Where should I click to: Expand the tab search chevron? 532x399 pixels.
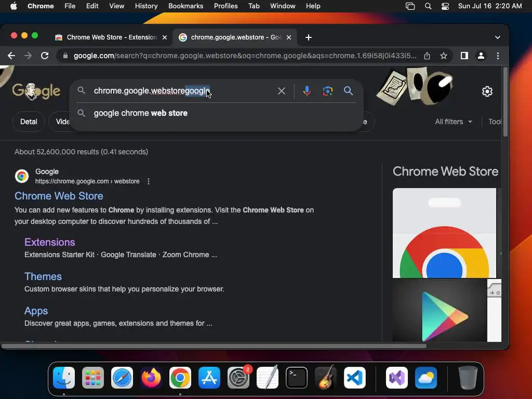[497, 37]
